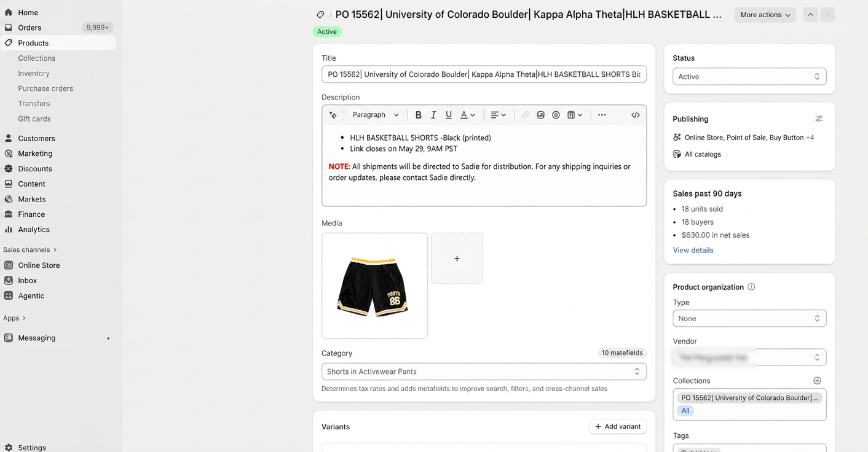Image resolution: width=868 pixels, height=452 pixels.
Task: Open the text alignment dropdown
Action: tap(498, 115)
